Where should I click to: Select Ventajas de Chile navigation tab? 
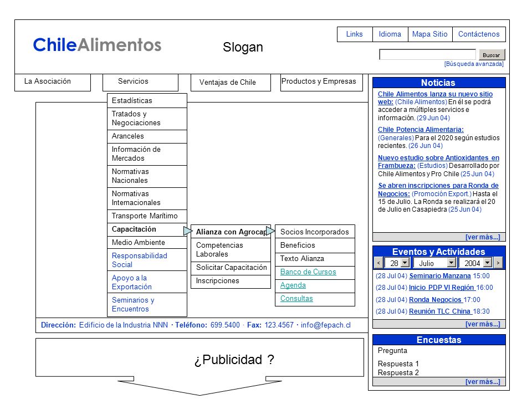click(x=231, y=83)
